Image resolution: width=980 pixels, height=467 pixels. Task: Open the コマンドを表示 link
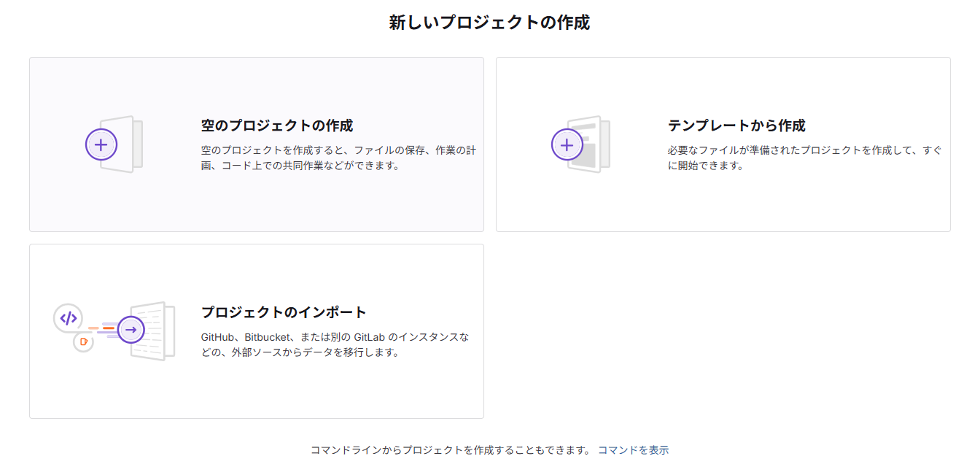[x=633, y=450]
